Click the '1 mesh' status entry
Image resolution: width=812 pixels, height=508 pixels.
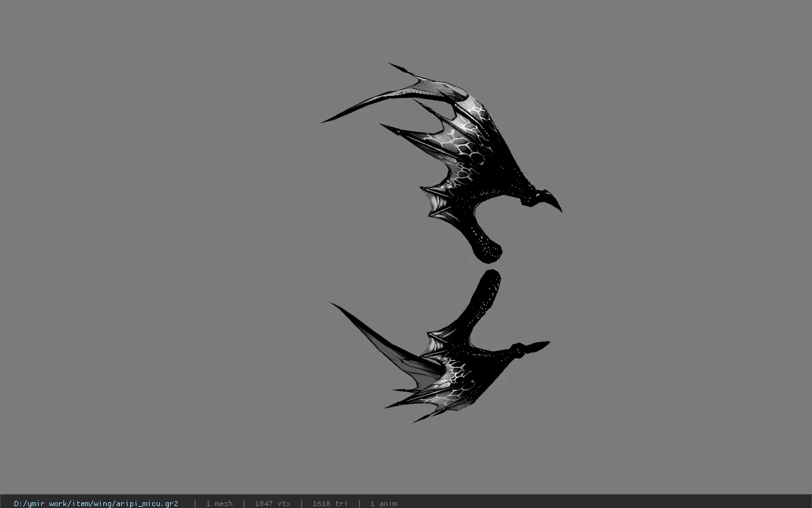pyautogui.click(x=219, y=504)
